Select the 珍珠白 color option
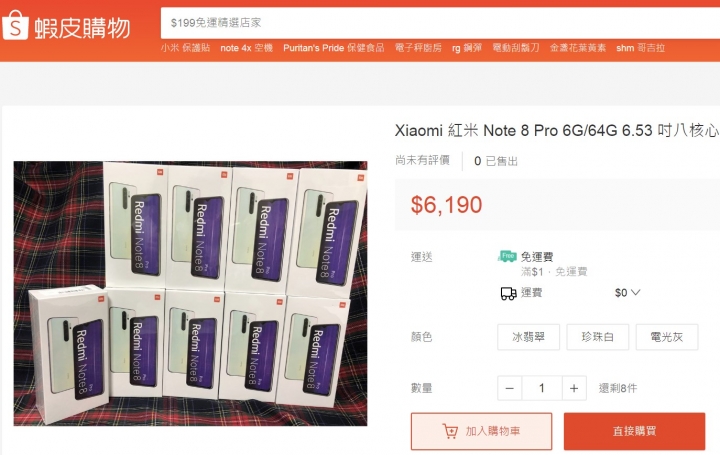The height and width of the screenshot is (455, 720). pyautogui.click(x=597, y=337)
